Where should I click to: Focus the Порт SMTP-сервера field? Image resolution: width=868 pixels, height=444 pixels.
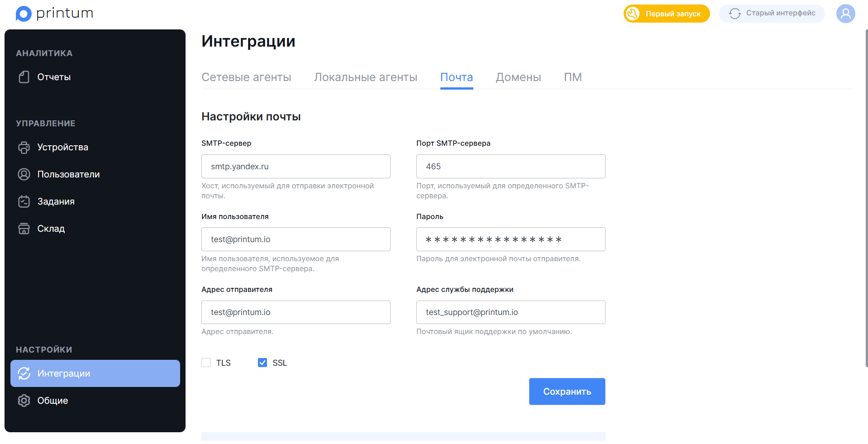click(511, 166)
